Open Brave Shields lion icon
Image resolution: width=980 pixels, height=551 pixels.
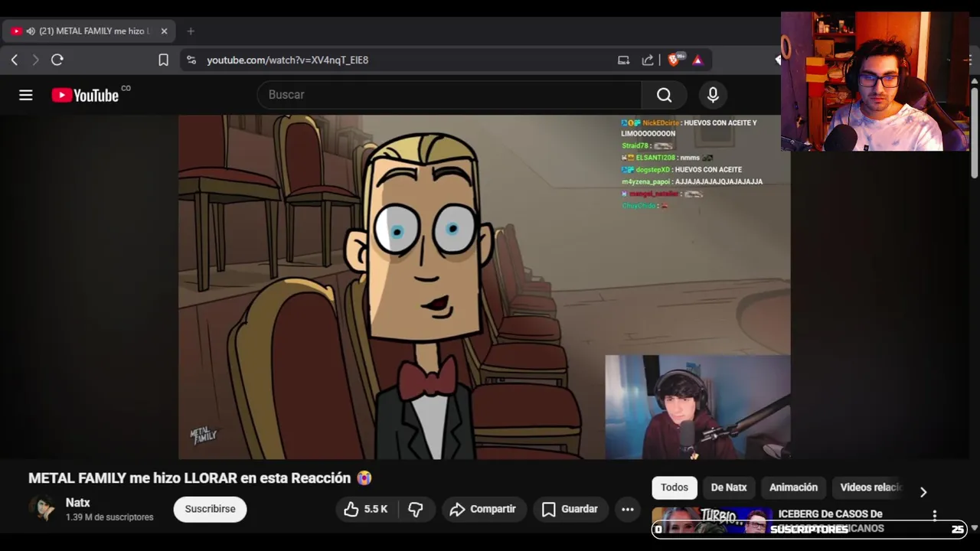click(675, 60)
